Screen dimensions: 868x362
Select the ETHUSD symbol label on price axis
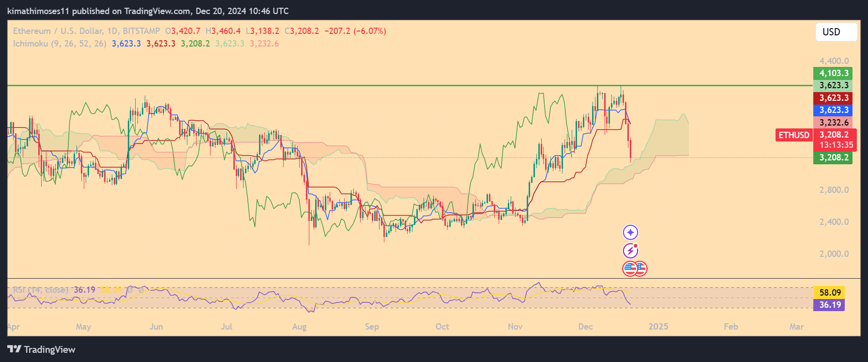pos(794,135)
